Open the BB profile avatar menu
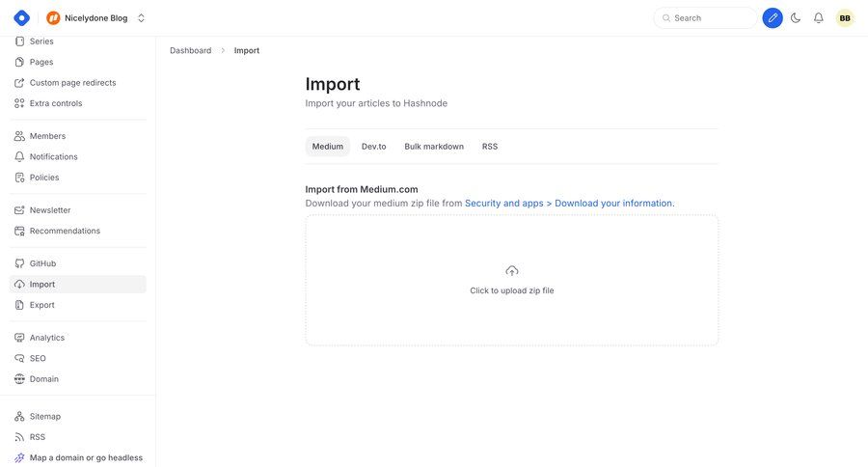Screen dimensions: 868x467 (845, 17)
